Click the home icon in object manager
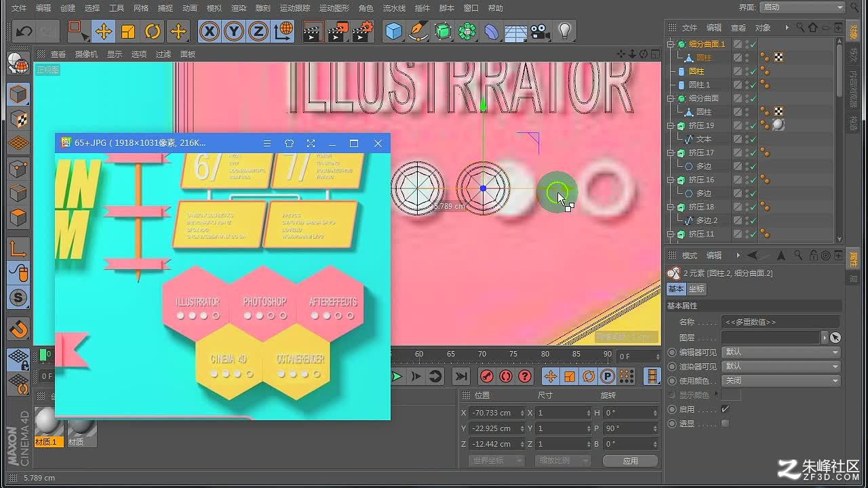This screenshot has height=488, width=868. pyautogui.click(x=813, y=28)
